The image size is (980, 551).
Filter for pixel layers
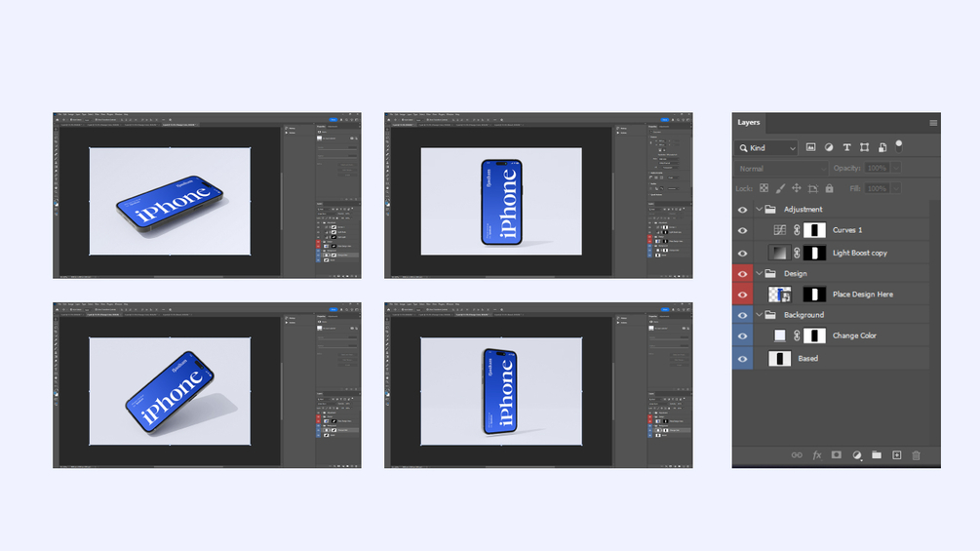pos(810,147)
